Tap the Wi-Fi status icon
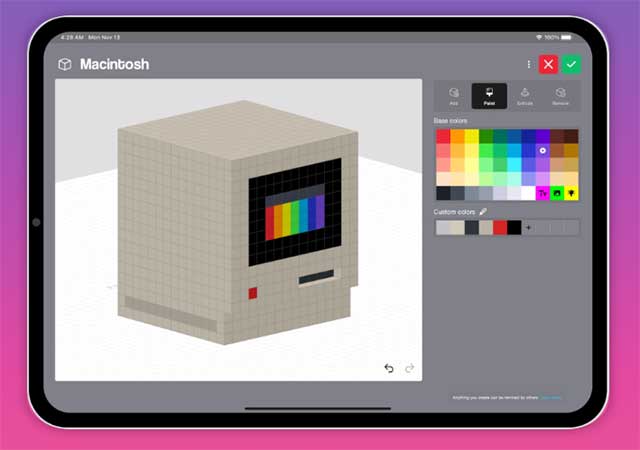The image size is (640, 450). click(x=539, y=37)
